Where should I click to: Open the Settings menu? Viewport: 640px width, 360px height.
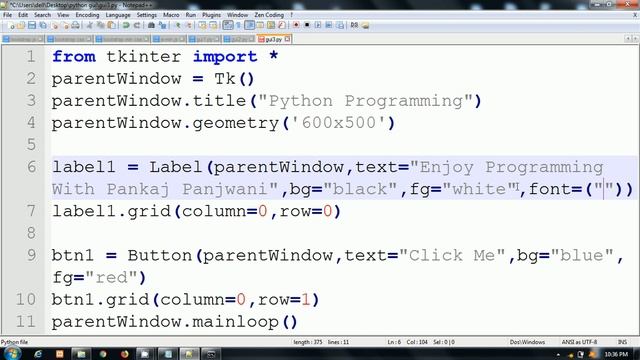tap(147, 15)
